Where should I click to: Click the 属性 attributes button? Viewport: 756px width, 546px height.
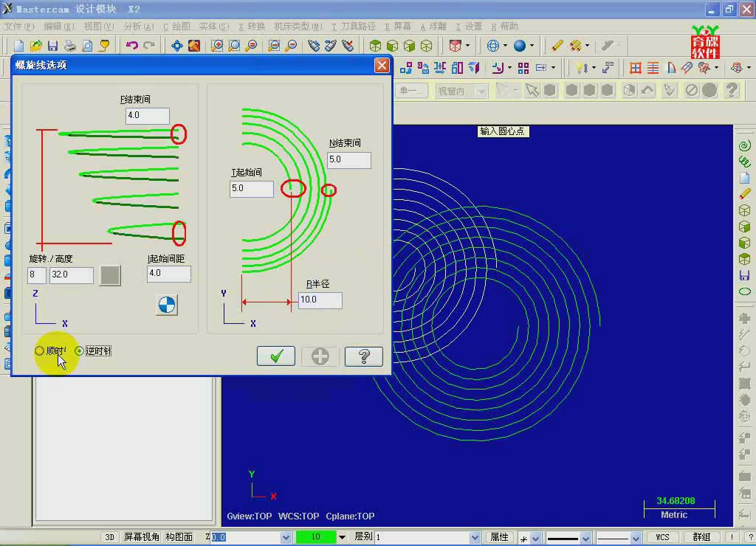(x=499, y=537)
